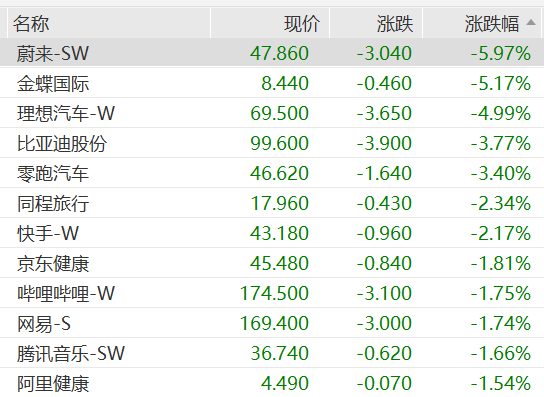The image size is (544, 397).
Task: Click the 169.400 price cell
Action: tap(274, 323)
